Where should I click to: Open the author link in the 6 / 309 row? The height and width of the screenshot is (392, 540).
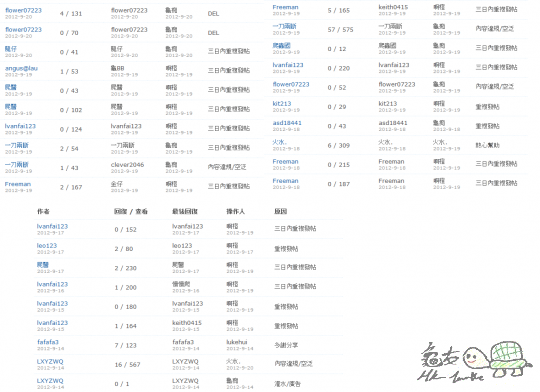279,142
